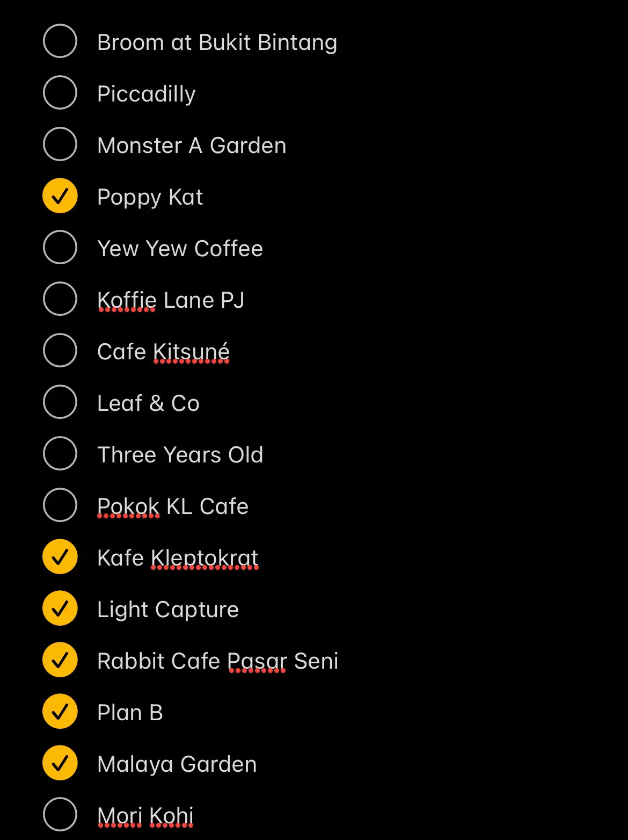The width and height of the screenshot is (628, 840).
Task: Check the Yew Yew Coffee circle
Action: coord(60,248)
